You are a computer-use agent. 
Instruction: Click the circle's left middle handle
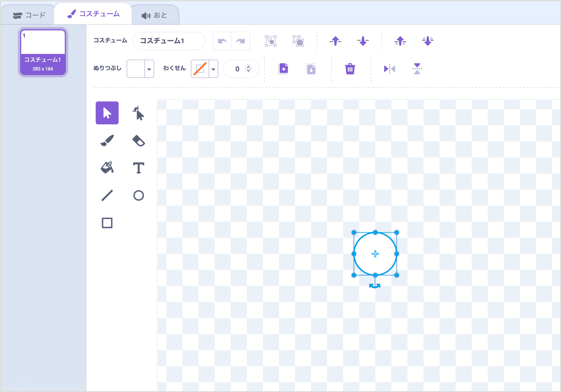pos(354,254)
